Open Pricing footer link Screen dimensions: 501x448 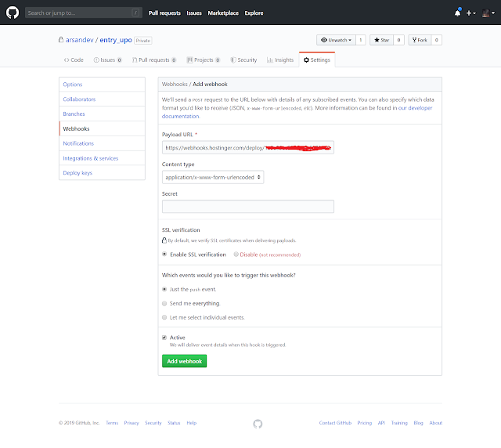coord(365,423)
